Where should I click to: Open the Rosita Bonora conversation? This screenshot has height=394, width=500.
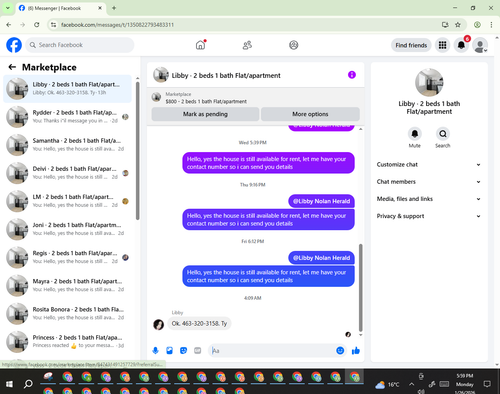pyautogui.click(x=68, y=313)
